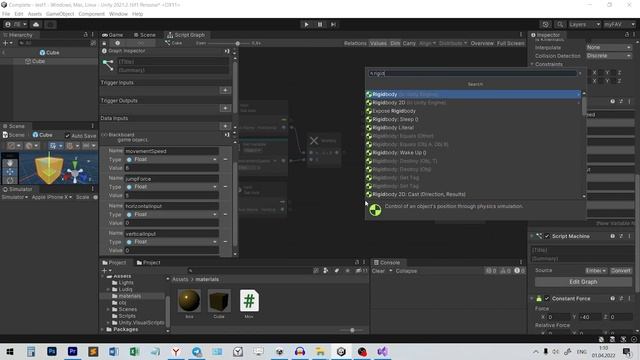This screenshot has width=640, height=360.
Task: Open the cloud services icon
Action: click(36, 24)
